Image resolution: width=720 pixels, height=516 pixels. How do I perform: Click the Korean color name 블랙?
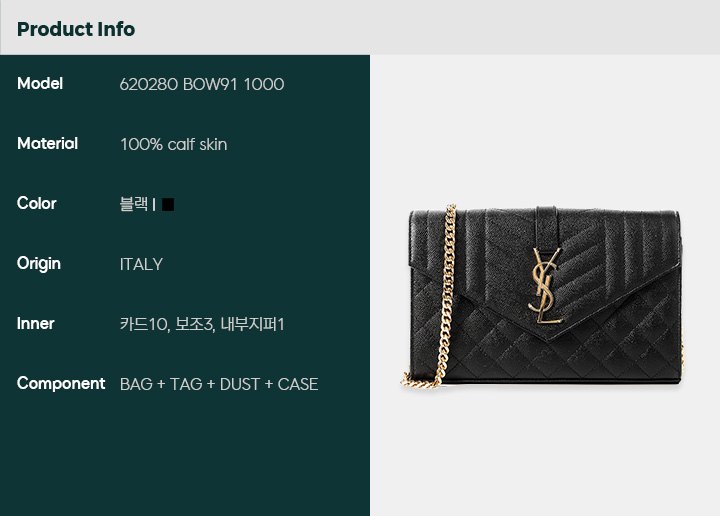[134, 204]
